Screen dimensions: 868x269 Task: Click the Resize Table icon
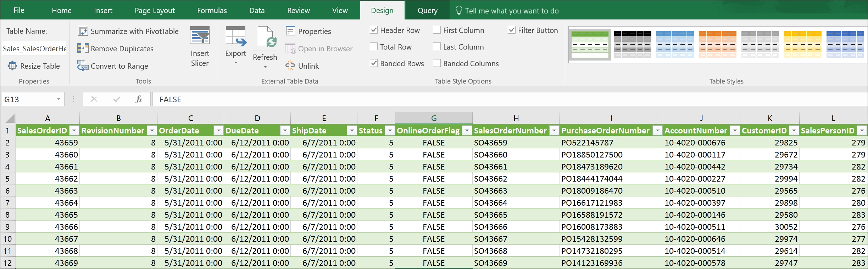click(12, 66)
